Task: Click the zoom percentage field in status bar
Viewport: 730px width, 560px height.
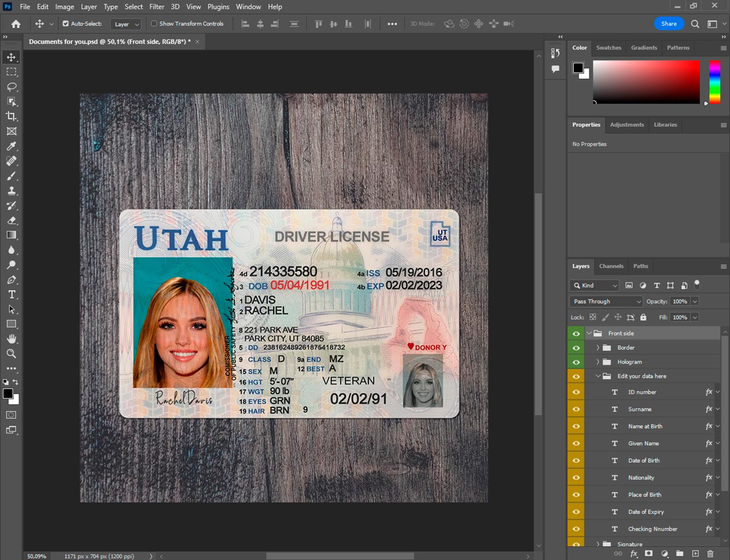Action: [x=36, y=556]
